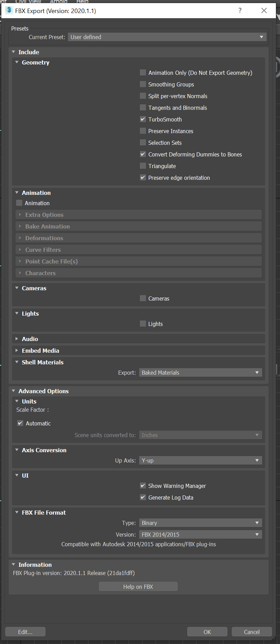Open the Baked Materials export dropdown
The width and height of the screenshot is (280, 644).
pyautogui.click(x=200, y=373)
